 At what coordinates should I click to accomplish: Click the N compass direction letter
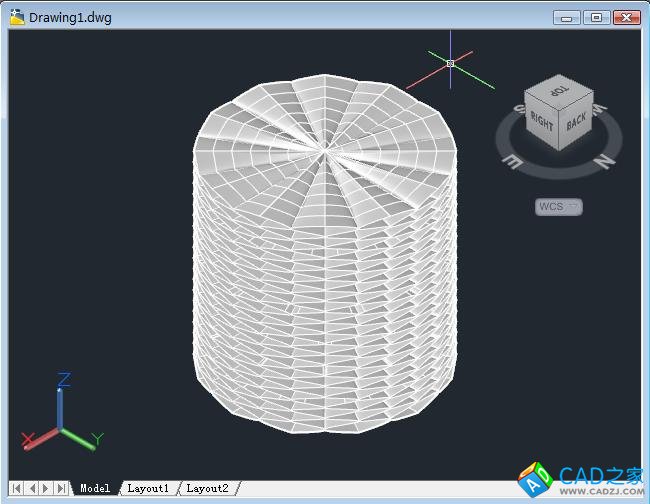pyautogui.click(x=603, y=159)
